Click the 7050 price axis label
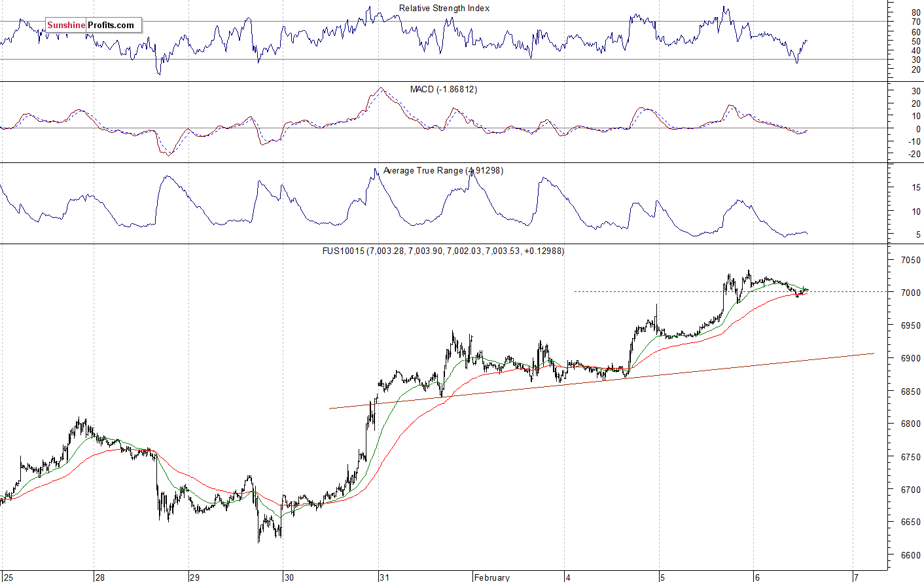The width and height of the screenshot is (924, 582). point(910,260)
